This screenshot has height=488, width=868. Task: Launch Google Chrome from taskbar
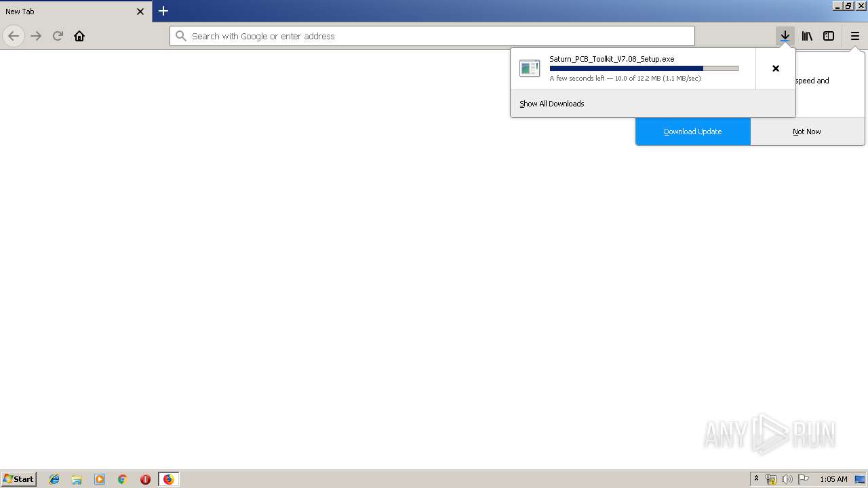[122, 479]
